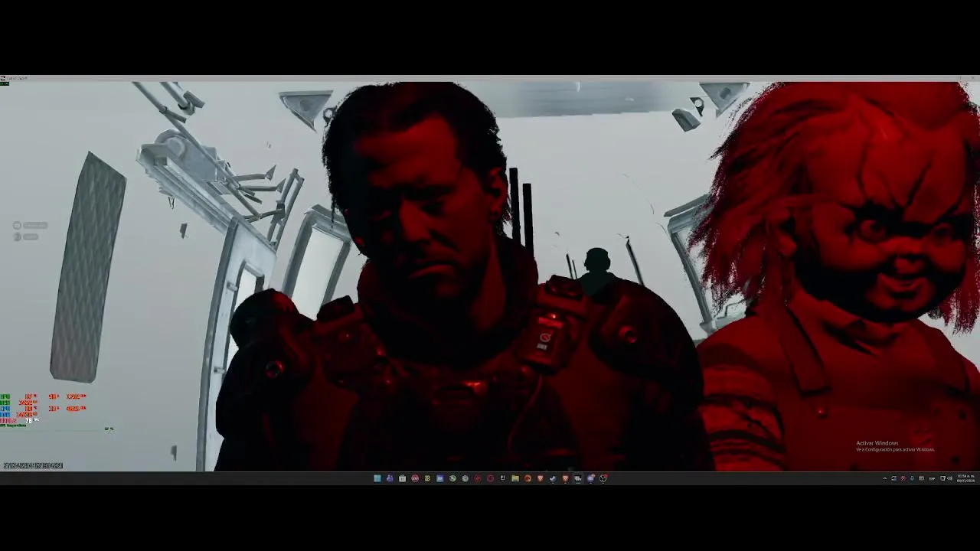
Task: Open the taskbar clock and date
Action: click(966, 478)
